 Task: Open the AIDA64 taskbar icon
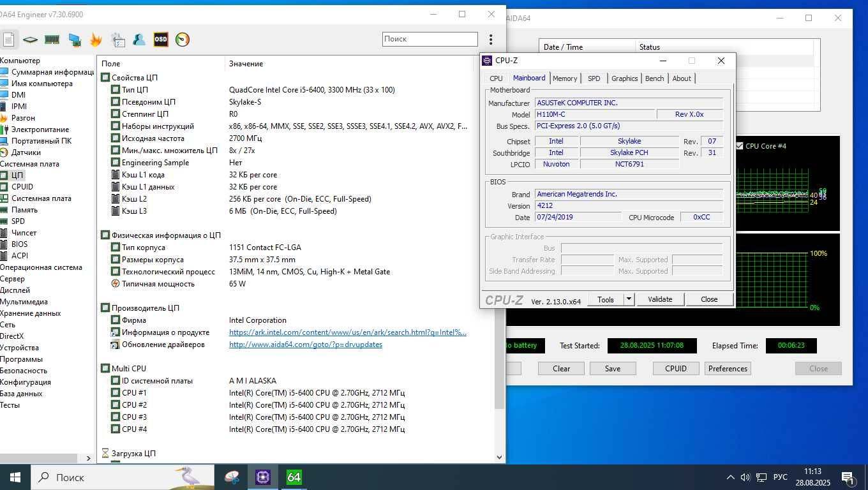pos(294,477)
